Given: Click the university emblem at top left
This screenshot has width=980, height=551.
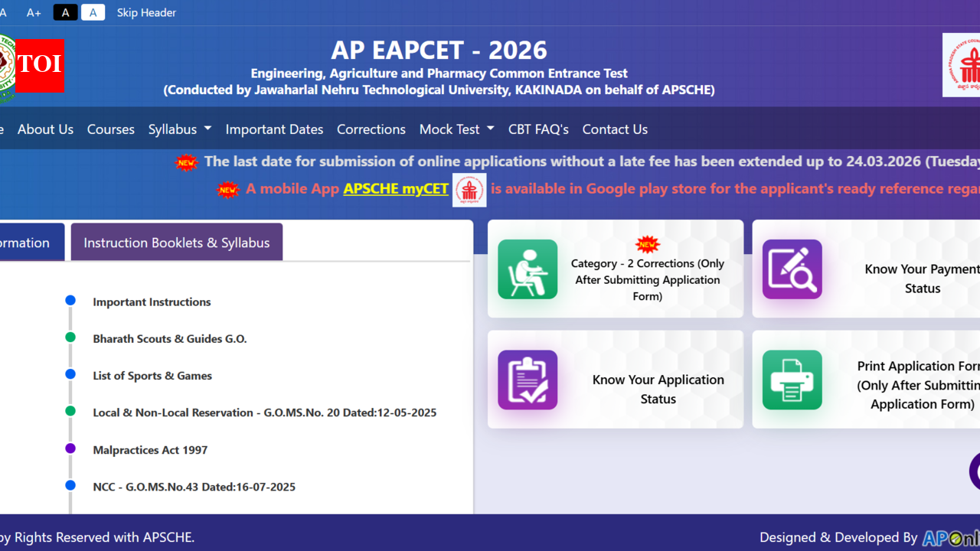Looking at the screenshot, I should [6, 67].
